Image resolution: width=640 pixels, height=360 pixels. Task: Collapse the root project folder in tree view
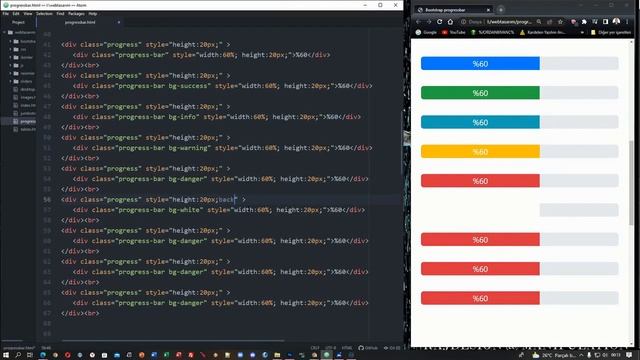click(x=5, y=32)
